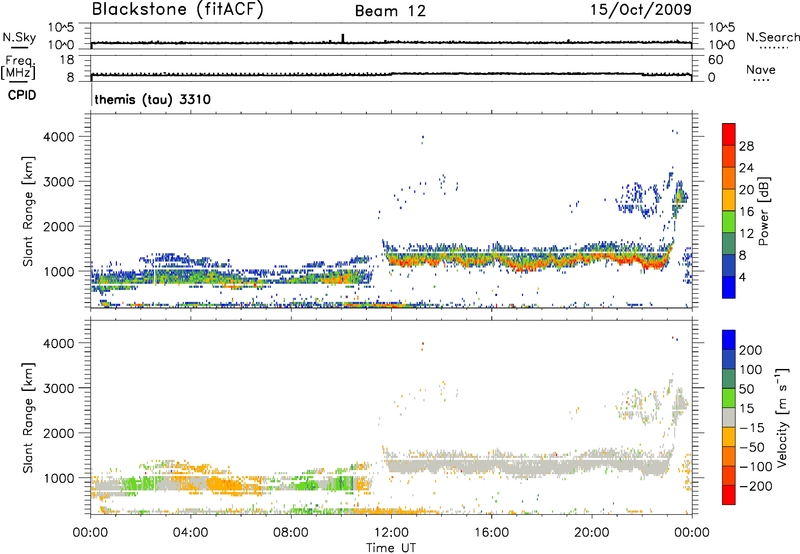The width and height of the screenshot is (800, 554).
Task: Click the bright blue top Velocity colorbar segment
Action: (729, 340)
